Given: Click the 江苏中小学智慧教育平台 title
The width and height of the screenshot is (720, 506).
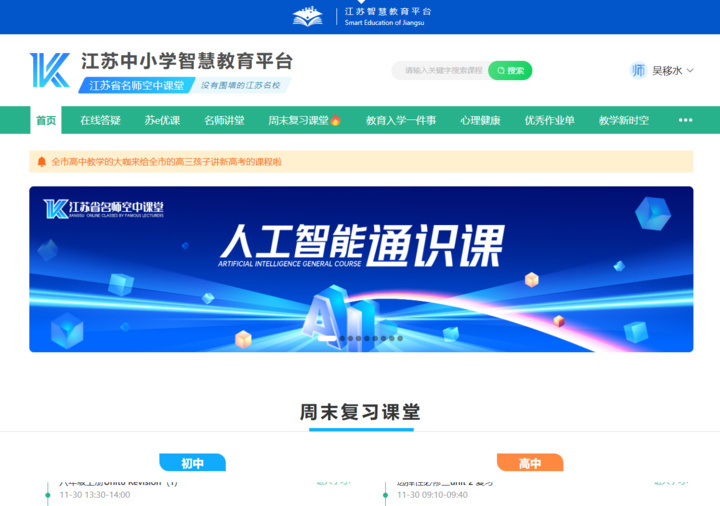Looking at the screenshot, I should click(x=187, y=61).
